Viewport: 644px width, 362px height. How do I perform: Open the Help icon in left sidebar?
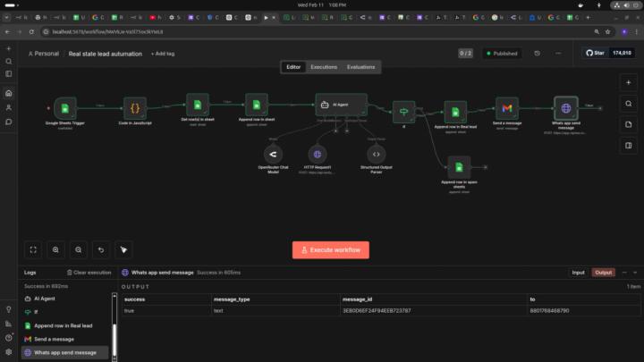[x=9, y=338]
